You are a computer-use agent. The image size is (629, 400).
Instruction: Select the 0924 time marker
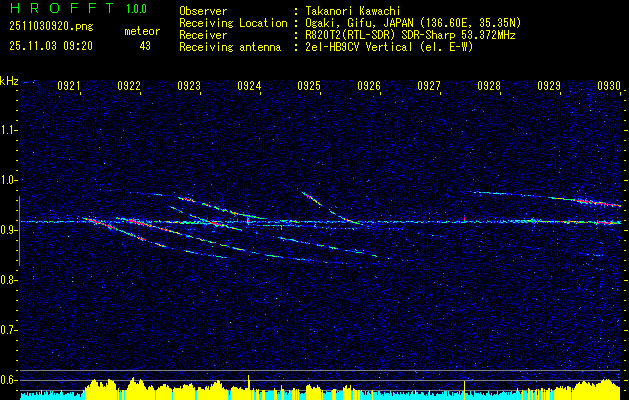point(249,85)
